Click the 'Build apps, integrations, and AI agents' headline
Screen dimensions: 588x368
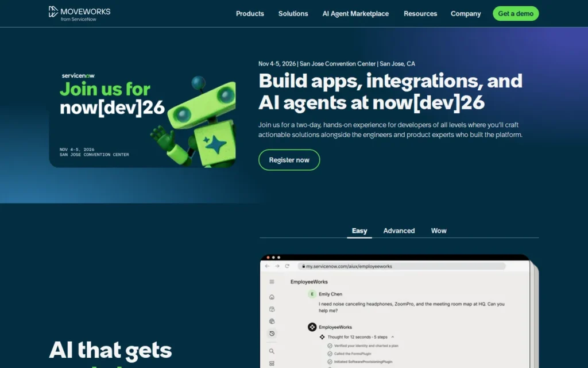coord(390,91)
